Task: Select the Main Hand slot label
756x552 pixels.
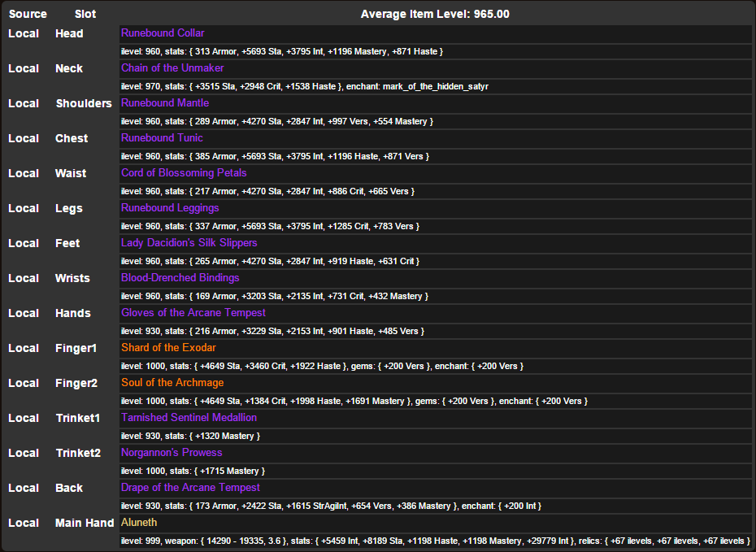Action: (85, 523)
